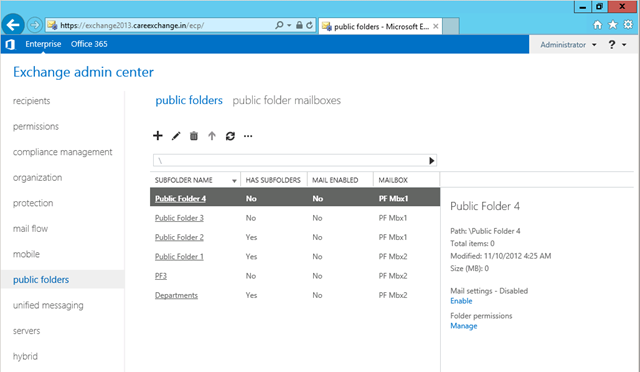Click the pencil edit icon

click(176, 136)
